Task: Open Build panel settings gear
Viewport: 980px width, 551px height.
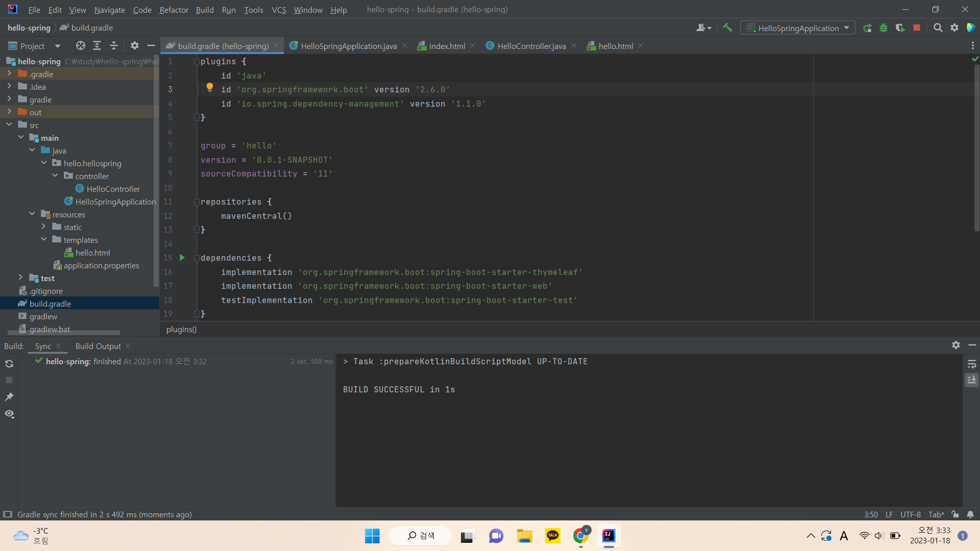Action: (x=956, y=345)
